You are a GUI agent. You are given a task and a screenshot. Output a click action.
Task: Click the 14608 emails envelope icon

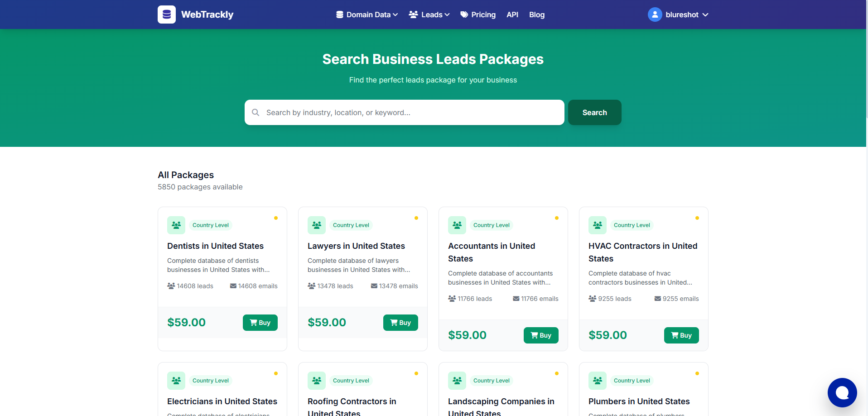pos(233,286)
